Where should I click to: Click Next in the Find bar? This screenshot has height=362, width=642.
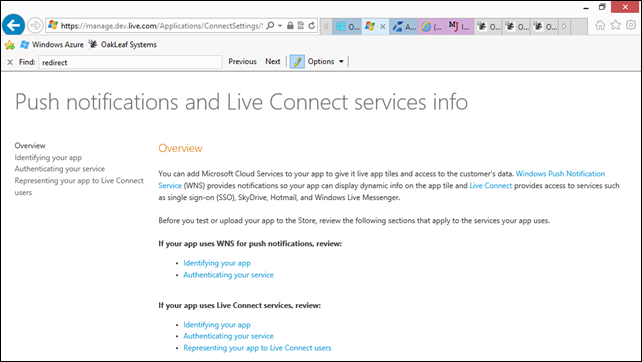(273, 61)
